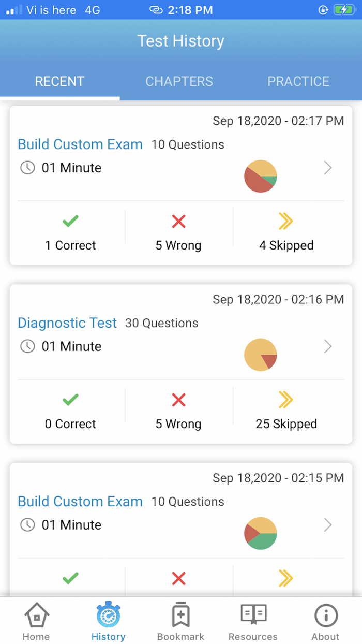This screenshot has width=362, height=644.
Task: Tap the clock icon in Diagnostic Test card
Action: [27, 346]
